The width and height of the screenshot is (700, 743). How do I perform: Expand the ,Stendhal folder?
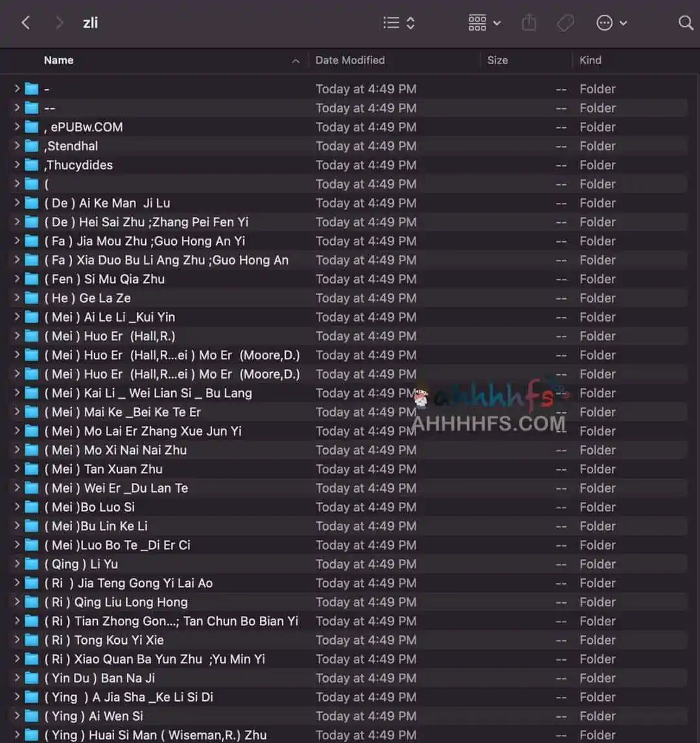click(x=17, y=146)
